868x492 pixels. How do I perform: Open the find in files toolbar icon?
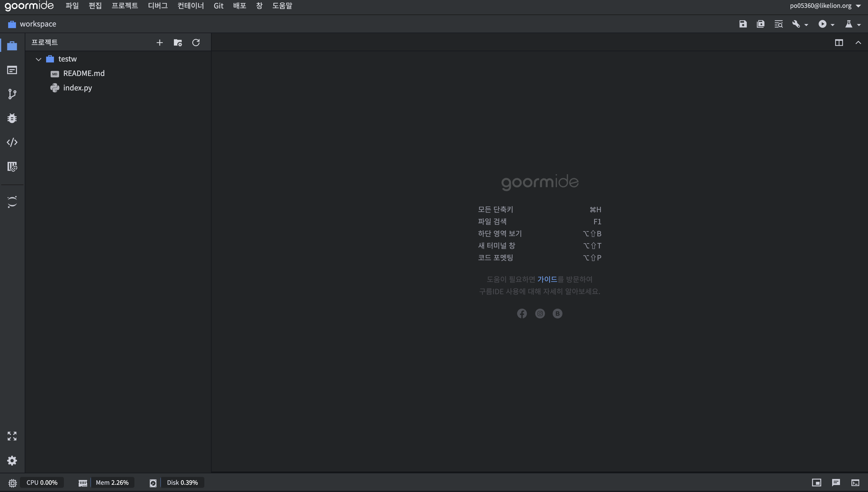(x=778, y=24)
